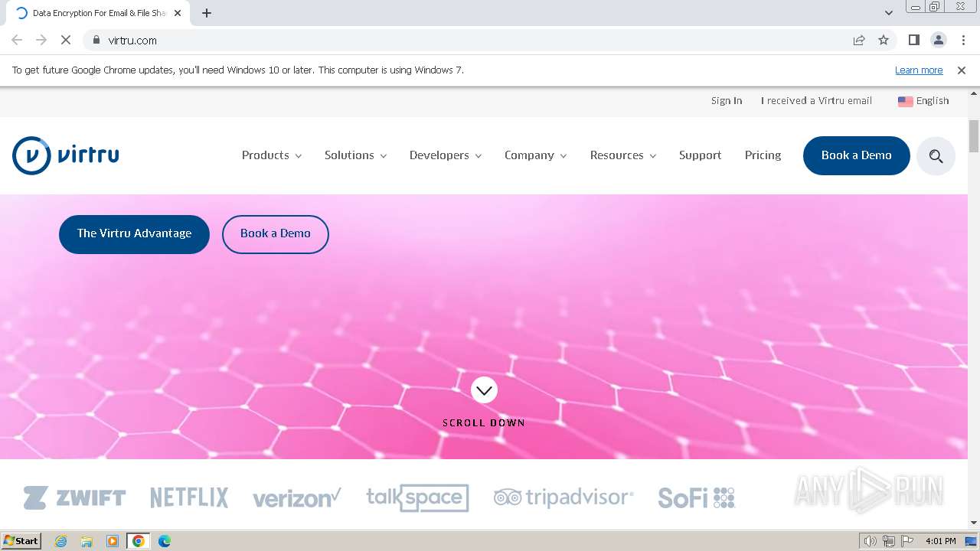The width and height of the screenshot is (980, 551).
Task: Click the volume speaker tray icon
Action: coord(870,541)
